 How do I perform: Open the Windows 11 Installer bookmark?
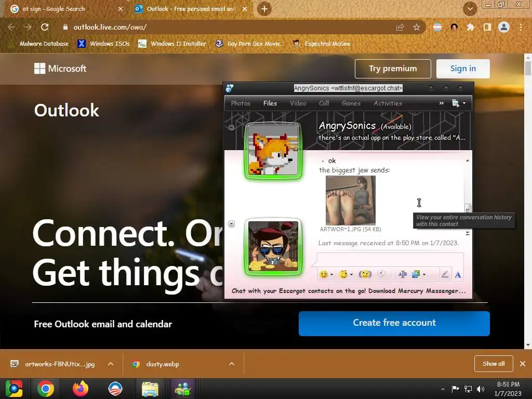(x=172, y=44)
